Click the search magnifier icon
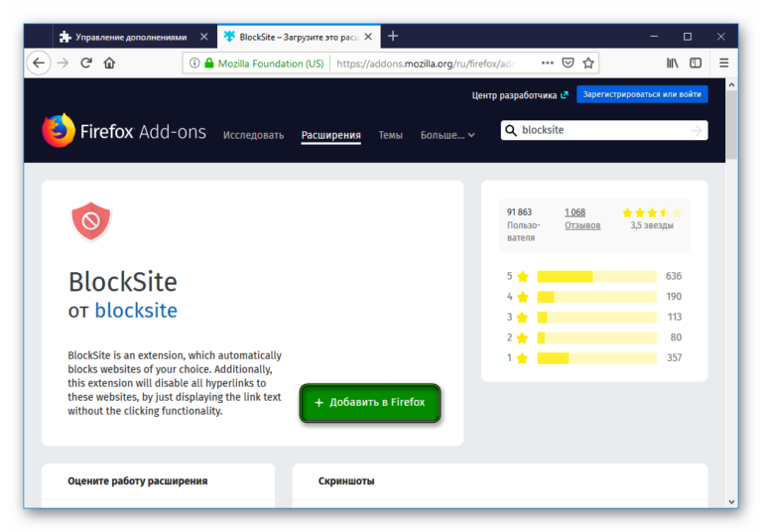 pos(511,130)
